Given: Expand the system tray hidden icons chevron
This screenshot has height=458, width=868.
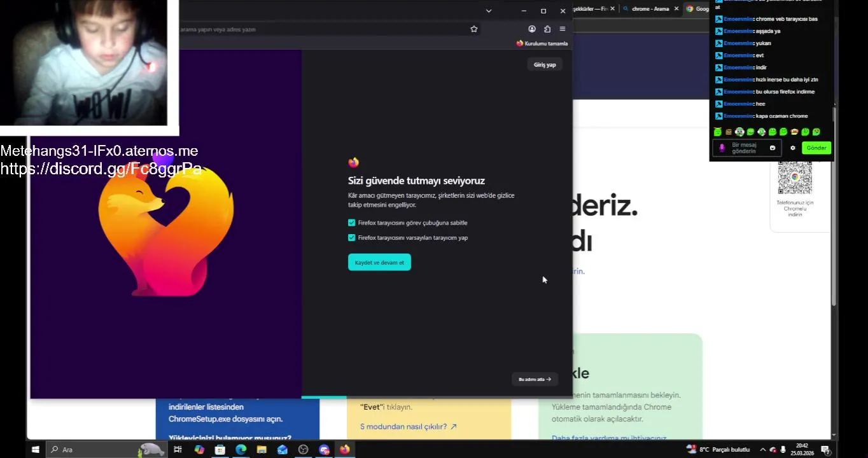Looking at the screenshot, I should point(763,450).
